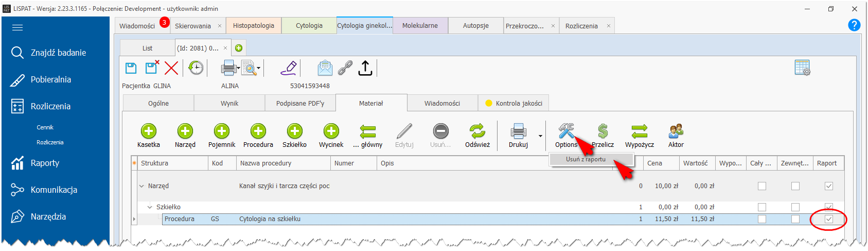Click the Przelicz dollar icon
Image resolution: width=868 pixels, height=251 pixels.
click(603, 131)
